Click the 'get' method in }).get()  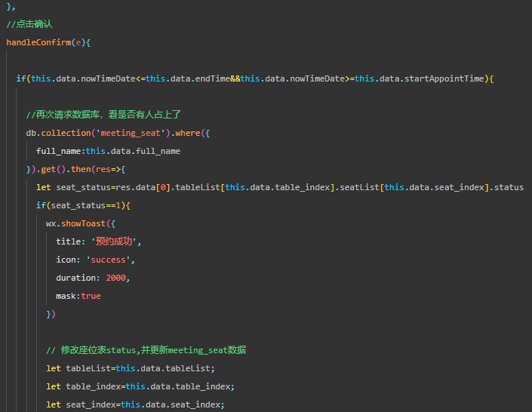click(x=48, y=169)
